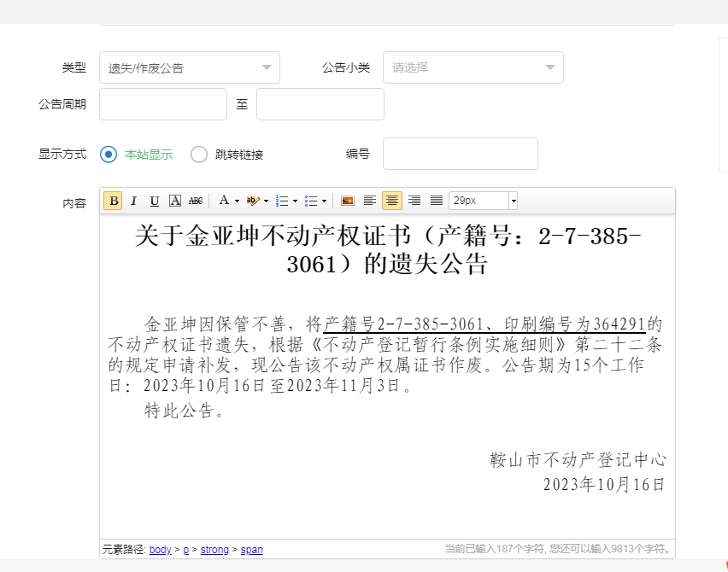This screenshot has height=572, width=728.
Task: Select the 本站显示 radio button
Action: pos(109,154)
